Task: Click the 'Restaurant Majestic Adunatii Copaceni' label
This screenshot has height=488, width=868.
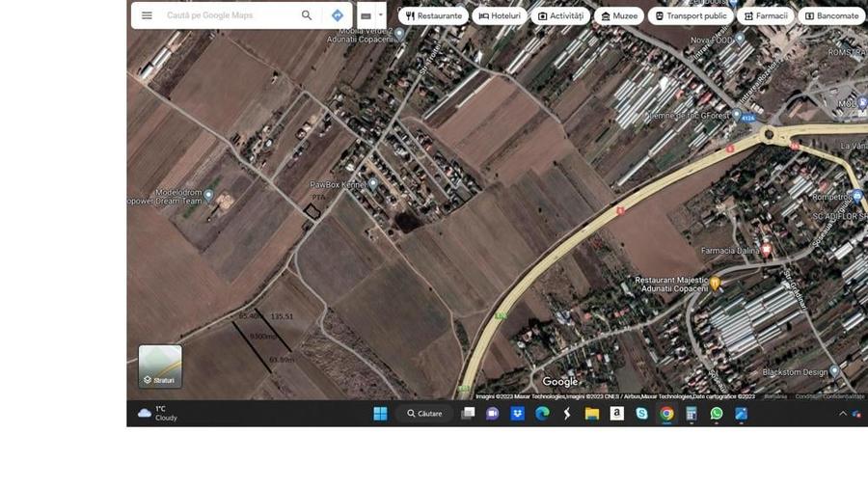Action: [671, 285]
